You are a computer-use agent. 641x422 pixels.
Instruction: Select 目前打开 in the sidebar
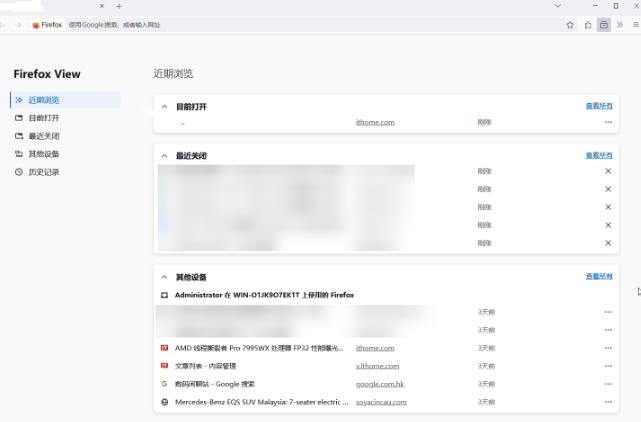[65, 118]
